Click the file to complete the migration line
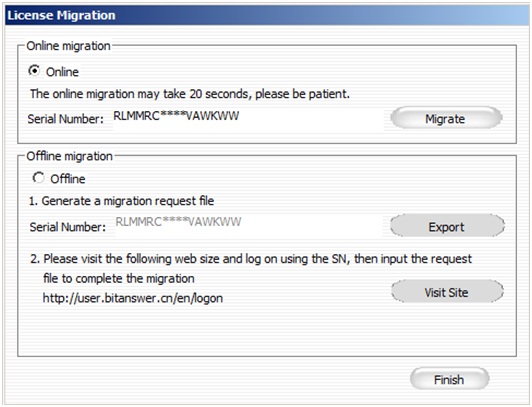Screen dimensions: 532x407 tap(119, 278)
